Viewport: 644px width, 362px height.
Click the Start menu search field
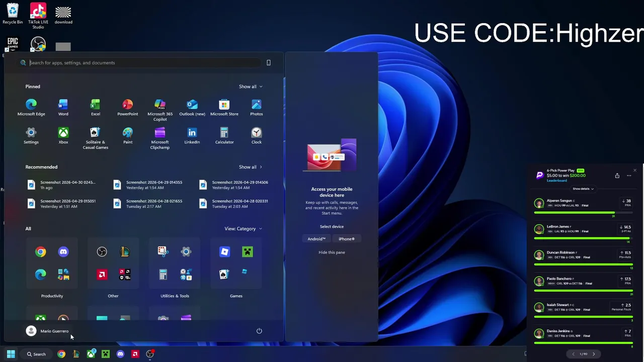point(141,63)
